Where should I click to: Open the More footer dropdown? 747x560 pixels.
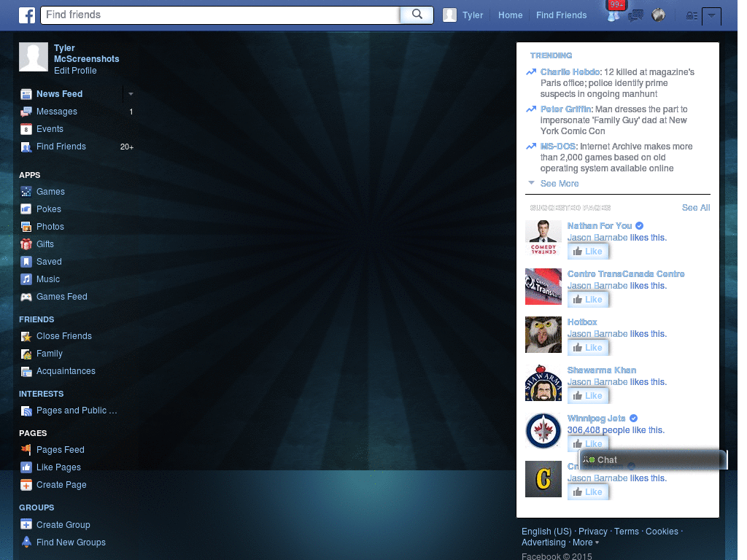pyautogui.click(x=586, y=542)
